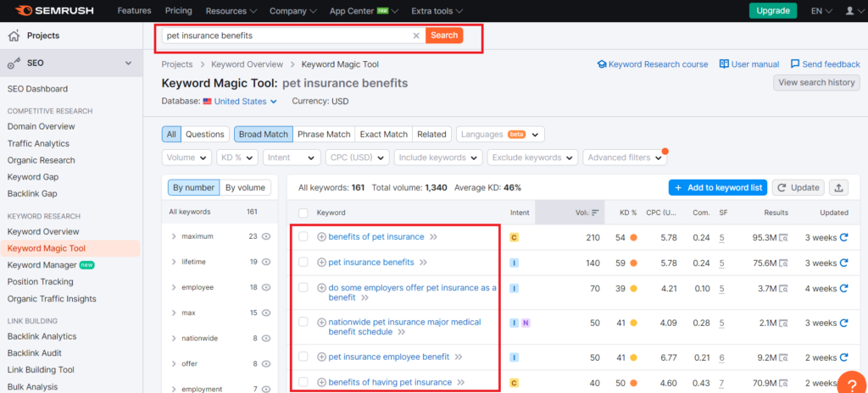The image size is (868, 393).
Task: View SERP for the 3.7M results row
Action: click(x=783, y=288)
